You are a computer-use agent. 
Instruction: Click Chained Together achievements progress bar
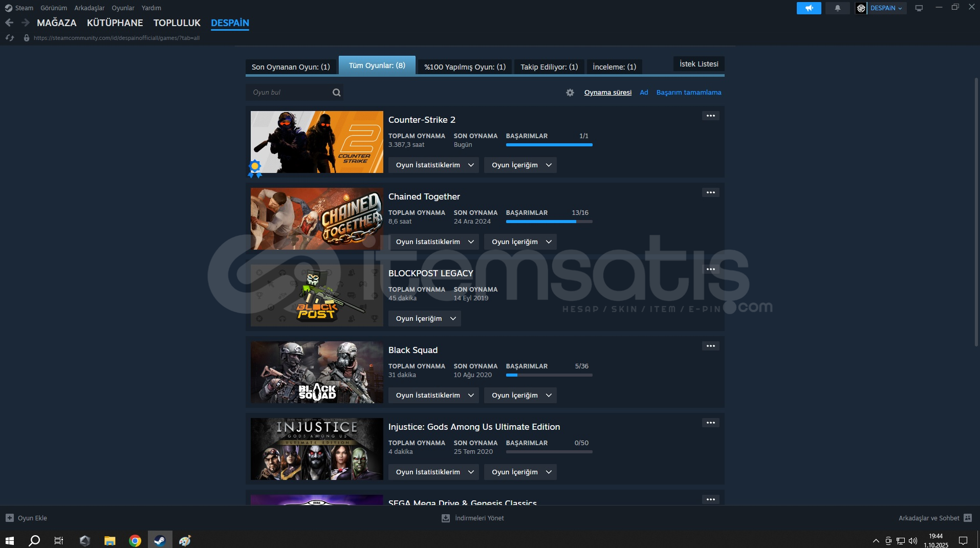point(549,222)
